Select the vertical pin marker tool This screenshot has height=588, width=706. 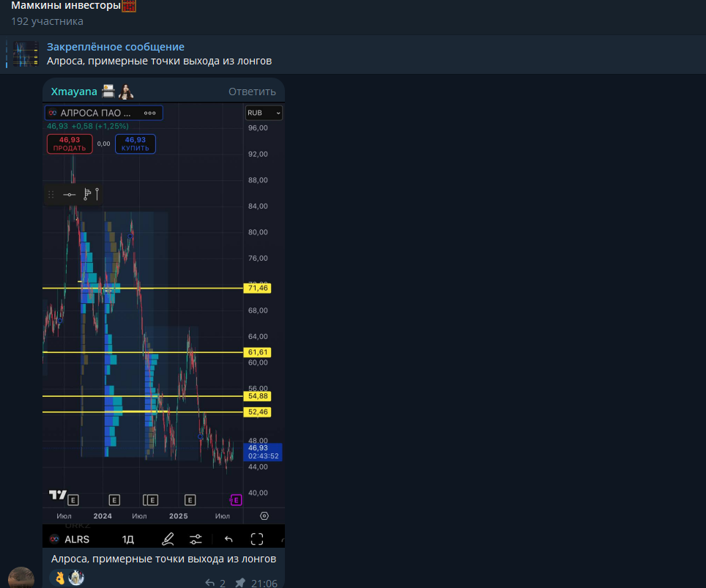tap(97, 194)
